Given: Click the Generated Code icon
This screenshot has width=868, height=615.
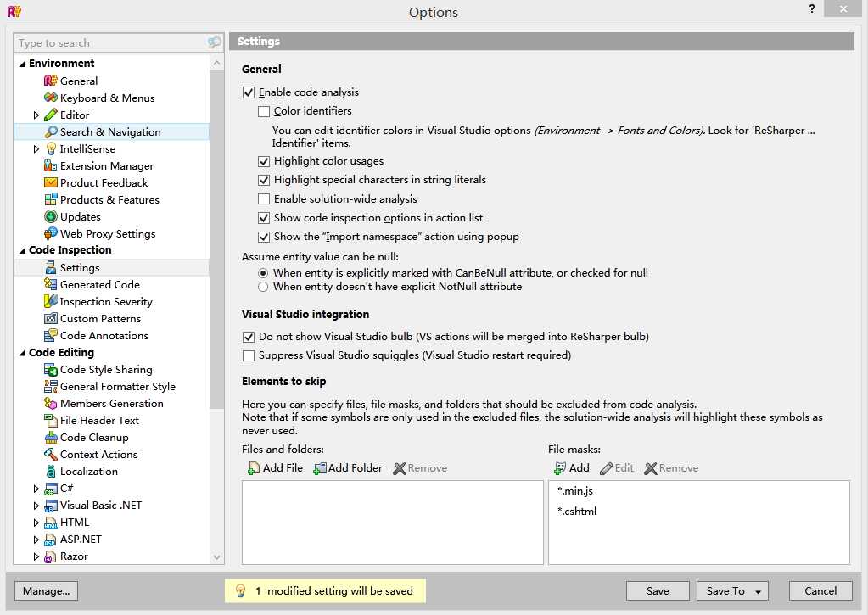Looking at the screenshot, I should point(50,284).
